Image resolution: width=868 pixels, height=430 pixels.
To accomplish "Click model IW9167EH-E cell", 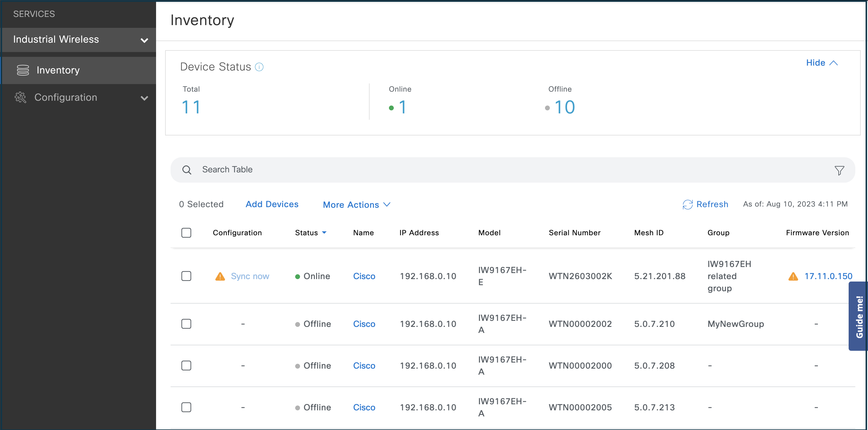I will pos(502,276).
